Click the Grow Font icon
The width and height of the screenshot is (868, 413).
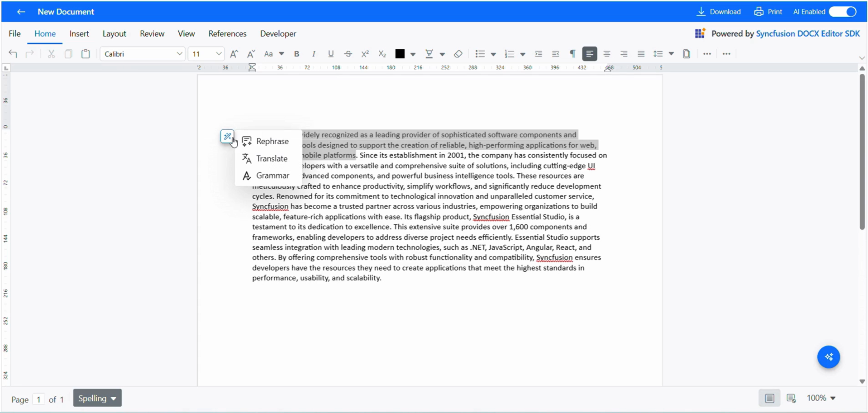(234, 54)
